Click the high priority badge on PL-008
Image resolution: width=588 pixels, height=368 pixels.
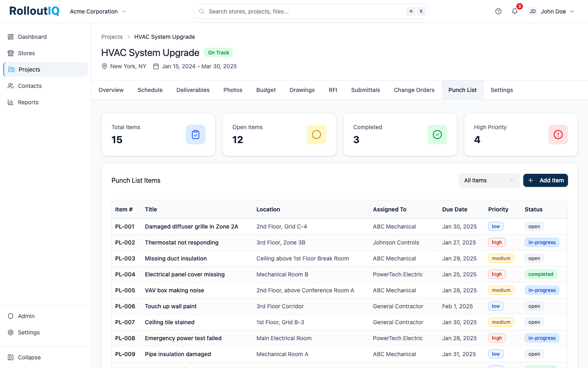pos(497,338)
